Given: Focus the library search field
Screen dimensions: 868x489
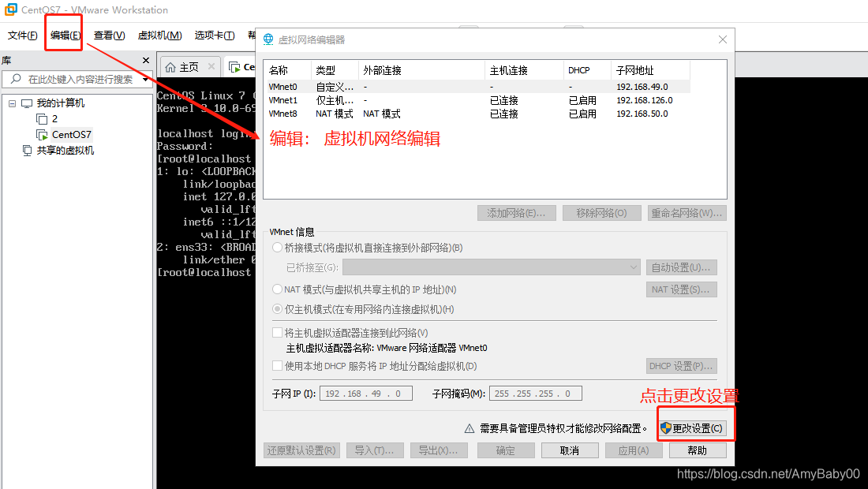Looking at the screenshot, I should coord(82,79).
